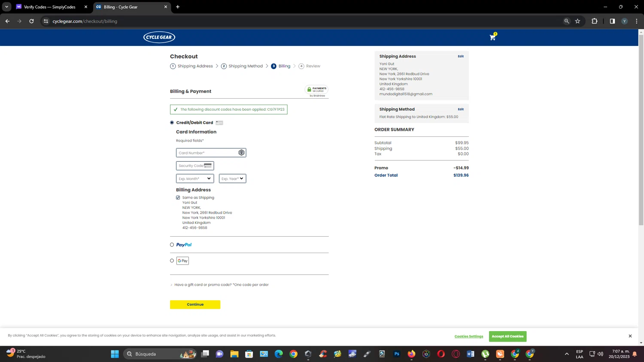This screenshot has width=644, height=362.
Task: View site information icon in address bar
Action: pyautogui.click(x=46, y=21)
